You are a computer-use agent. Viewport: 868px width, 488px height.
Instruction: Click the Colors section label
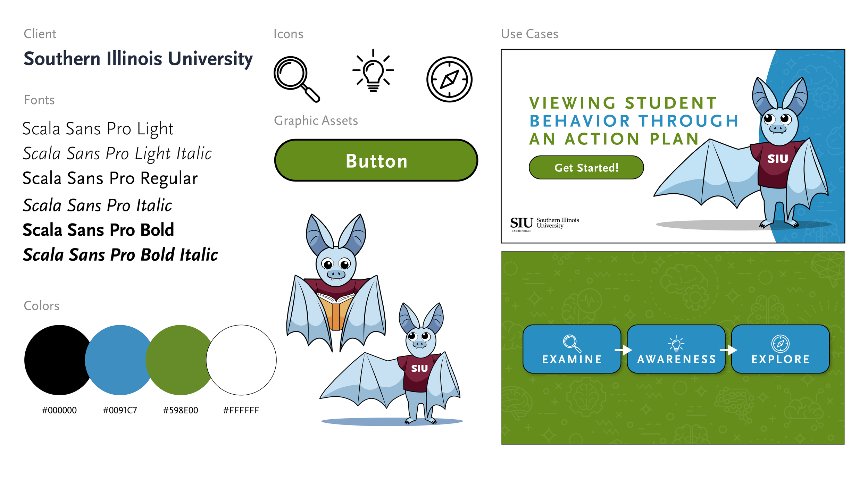(41, 306)
